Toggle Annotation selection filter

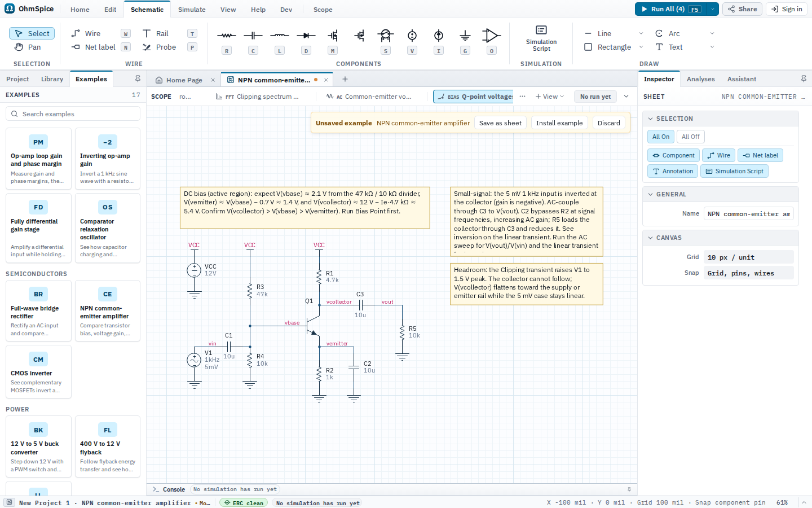point(673,171)
